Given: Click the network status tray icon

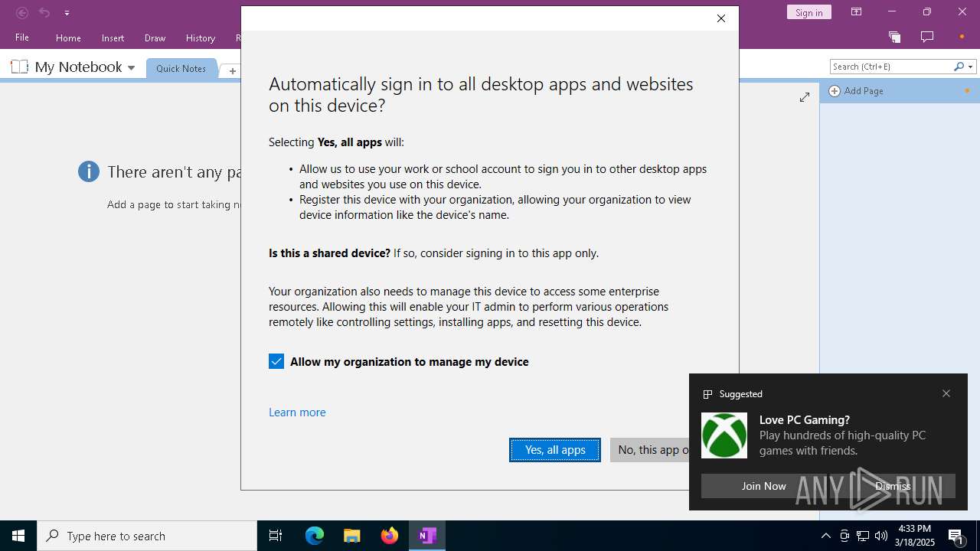Looking at the screenshot, I should coord(863,536).
